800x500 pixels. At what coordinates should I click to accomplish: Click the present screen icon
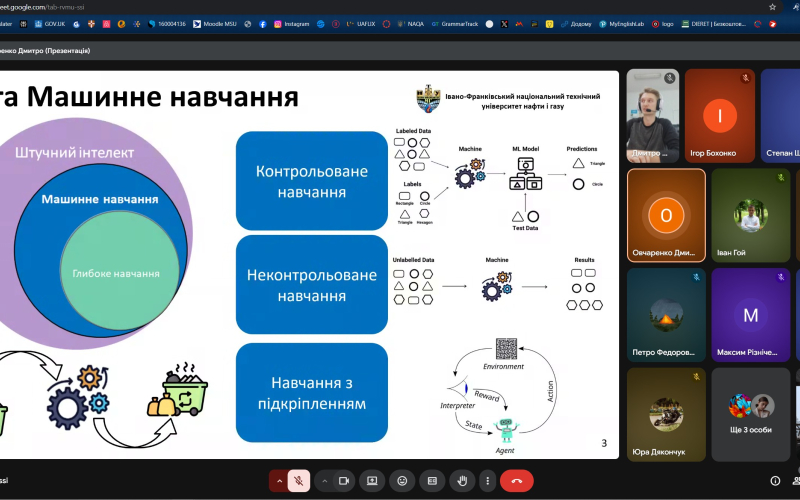[x=371, y=481]
